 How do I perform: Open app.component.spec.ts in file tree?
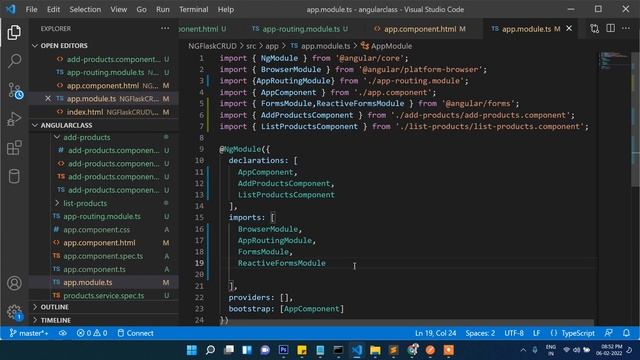(x=104, y=256)
